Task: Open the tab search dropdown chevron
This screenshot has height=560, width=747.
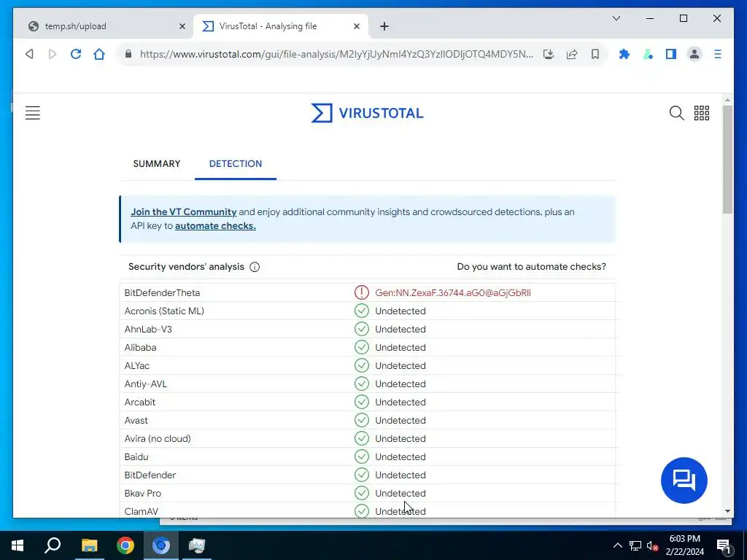Action: click(616, 18)
